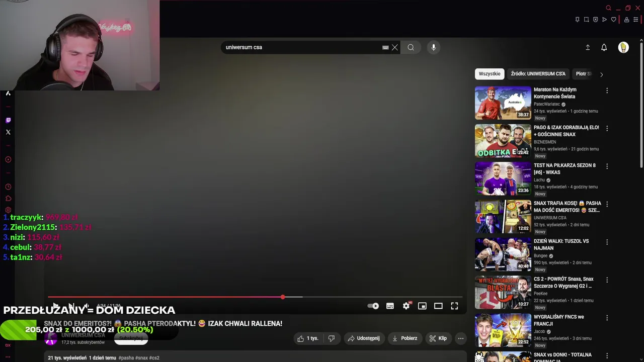
Task: Click the Udostępnij share button
Action: coord(364,338)
